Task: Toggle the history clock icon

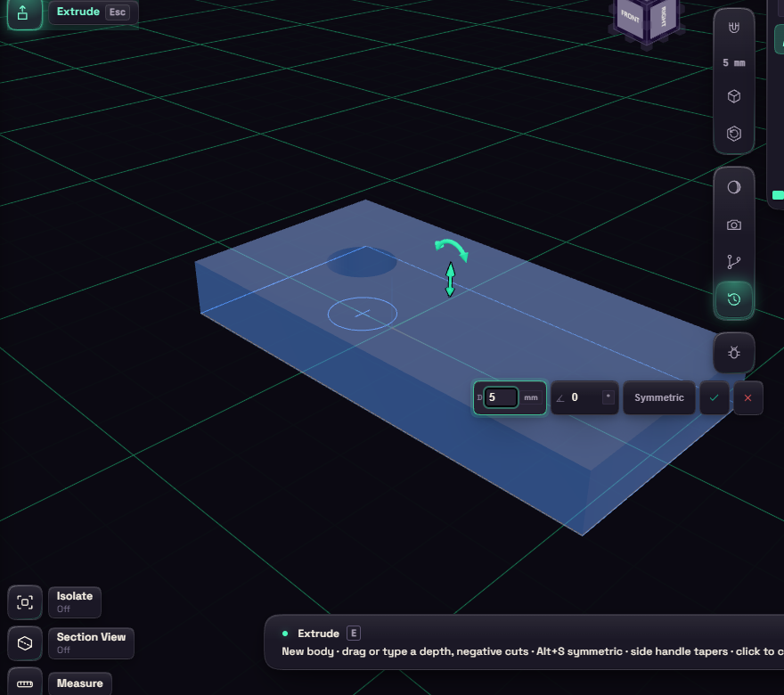Action: (x=733, y=299)
